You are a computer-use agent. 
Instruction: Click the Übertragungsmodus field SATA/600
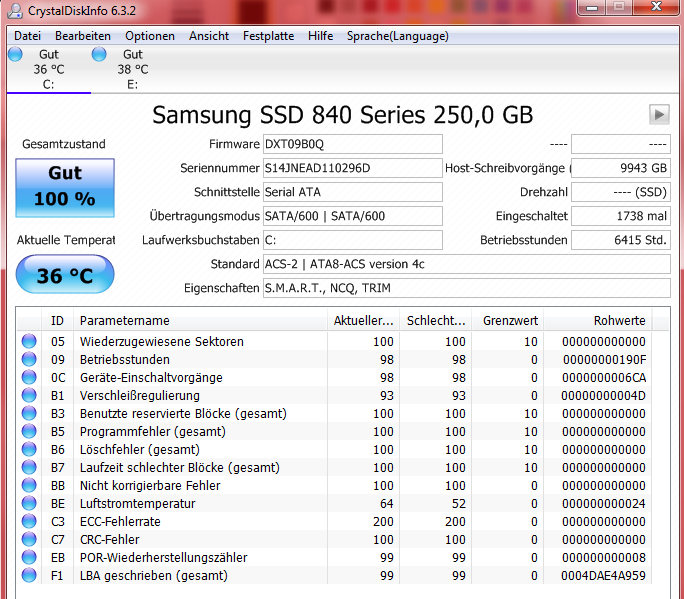coord(352,216)
